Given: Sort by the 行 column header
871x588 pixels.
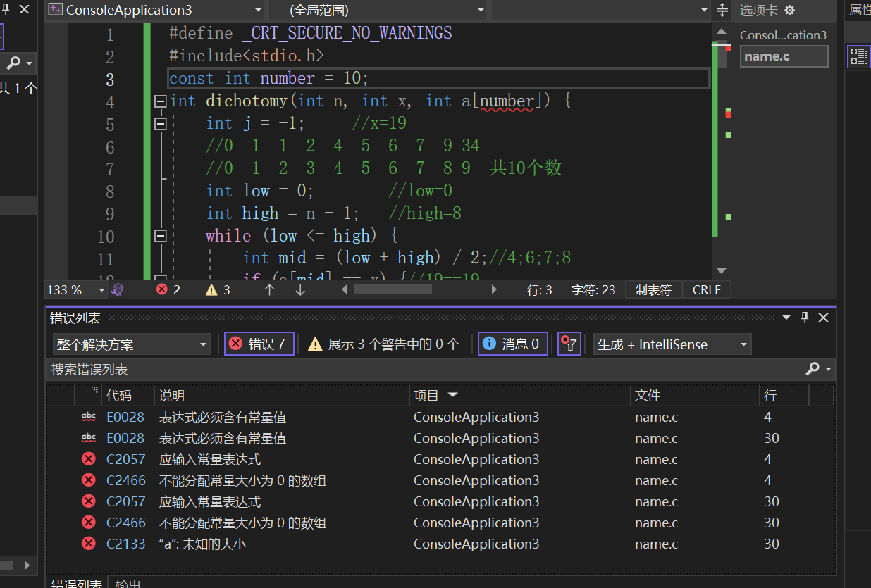Looking at the screenshot, I should pos(784,396).
